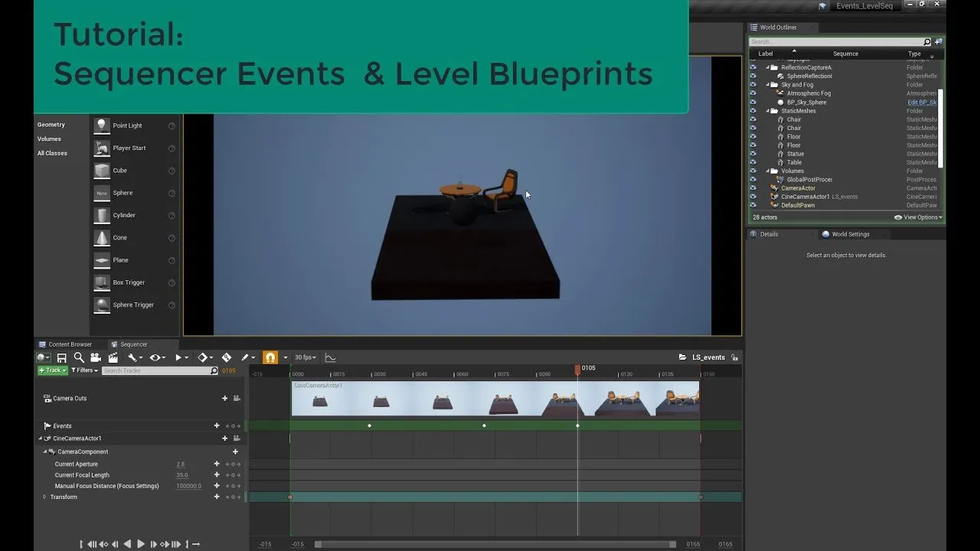Click the green Track add button

pyautogui.click(x=53, y=370)
